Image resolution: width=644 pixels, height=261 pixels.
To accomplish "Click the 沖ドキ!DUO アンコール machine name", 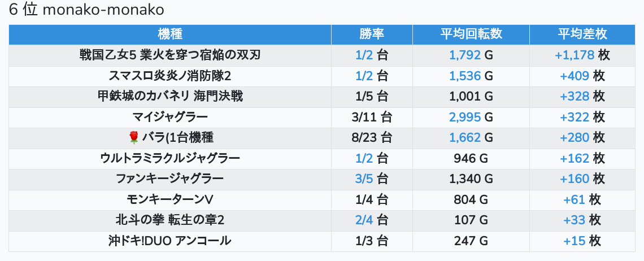I will pos(170,241).
